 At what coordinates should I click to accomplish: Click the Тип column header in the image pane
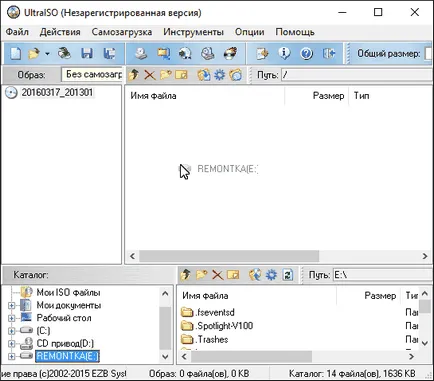[361, 96]
